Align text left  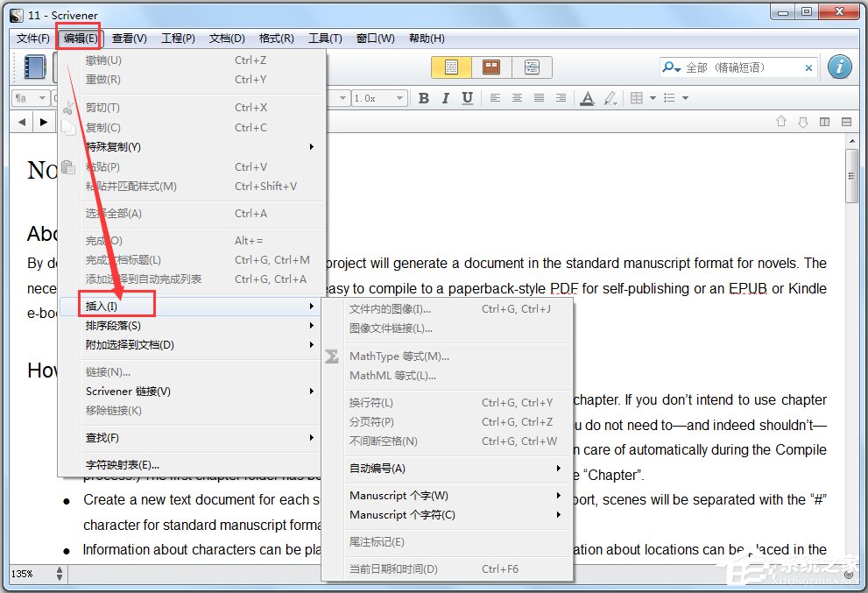point(495,98)
